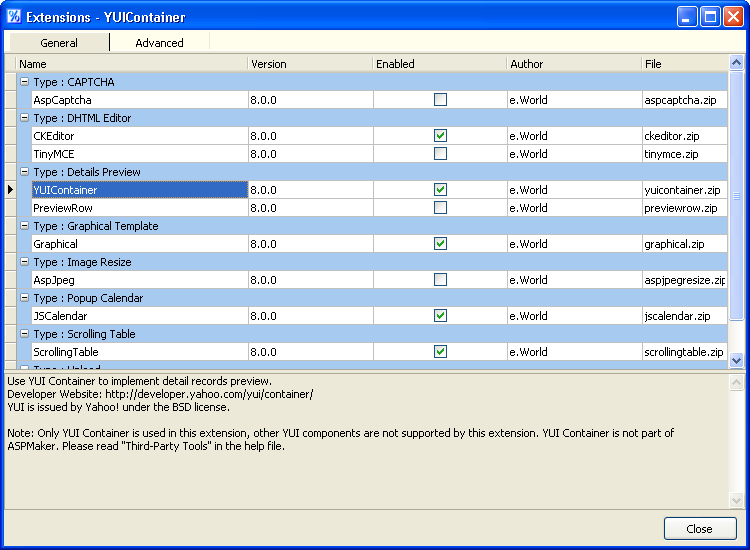Click the developer.yahoo.com URL in description
The image size is (750, 550).
tap(209, 394)
